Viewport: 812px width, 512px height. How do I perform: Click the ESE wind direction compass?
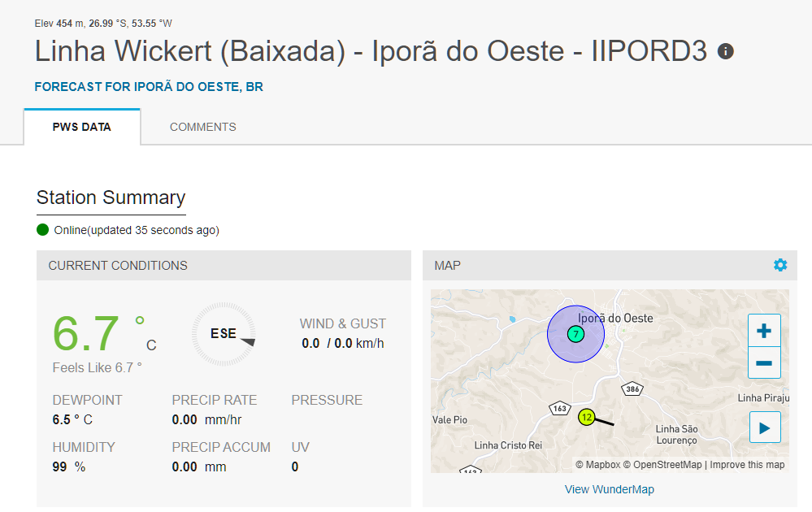coord(224,334)
